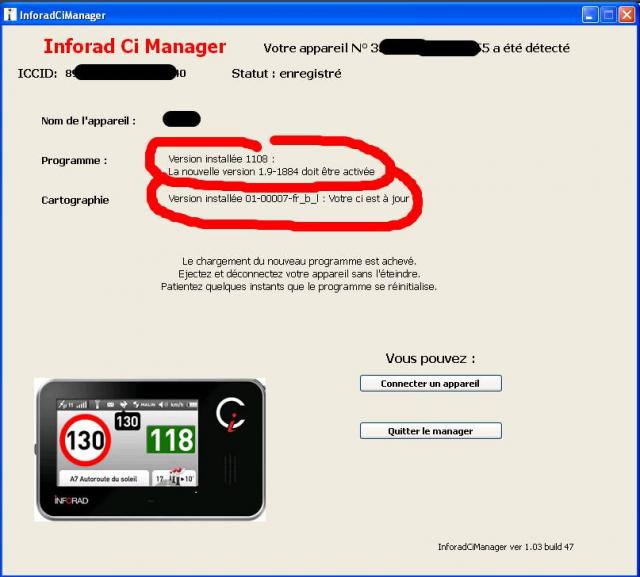
Task: Click Quitter le manager button
Action: click(431, 431)
